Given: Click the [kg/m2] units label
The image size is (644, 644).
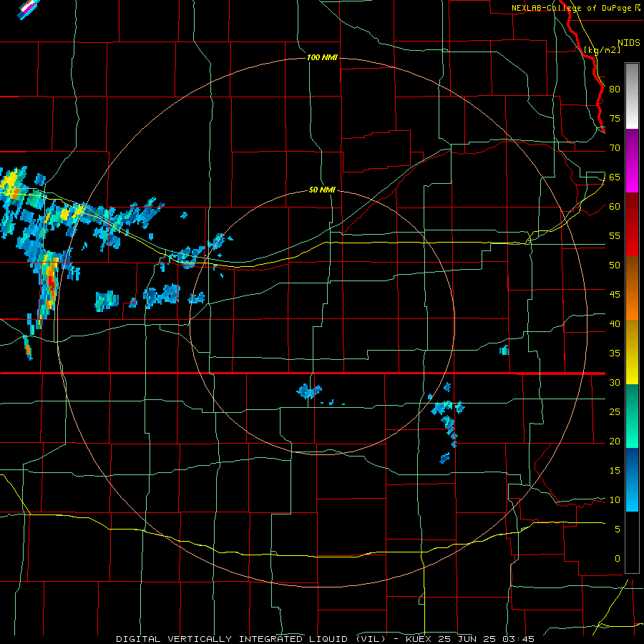Looking at the screenshot, I should pos(602,49).
